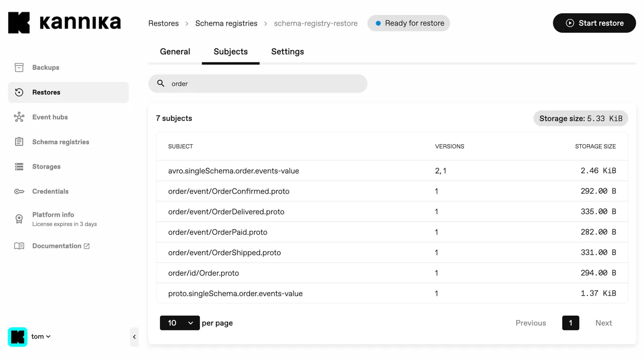The height and width of the screenshot is (361, 644).
Task: Open Credentials using the key icon
Action: (19, 191)
